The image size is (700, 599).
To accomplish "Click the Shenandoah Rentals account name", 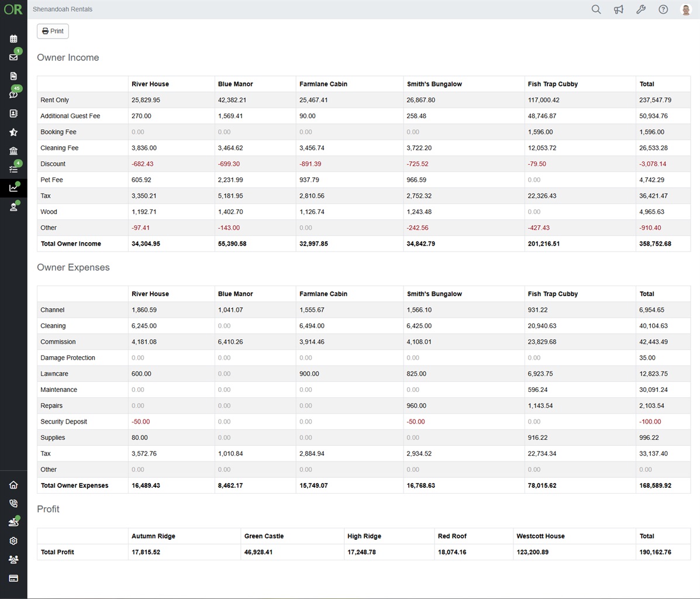I will click(62, 9).
